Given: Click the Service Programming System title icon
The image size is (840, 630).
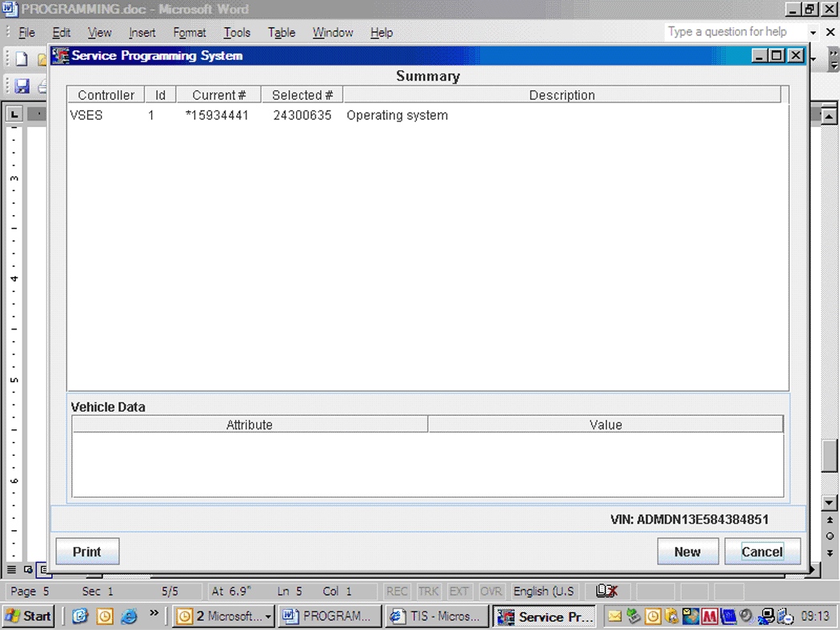Looking at the screenshot, I should pyautogui.click(x=60, y=56).
